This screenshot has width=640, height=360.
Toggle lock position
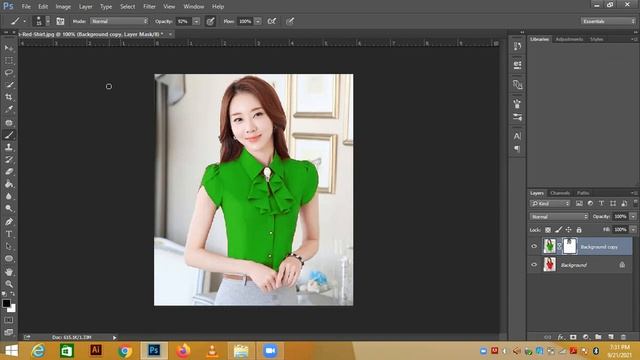pyautogui.click(x=569, y=230)
